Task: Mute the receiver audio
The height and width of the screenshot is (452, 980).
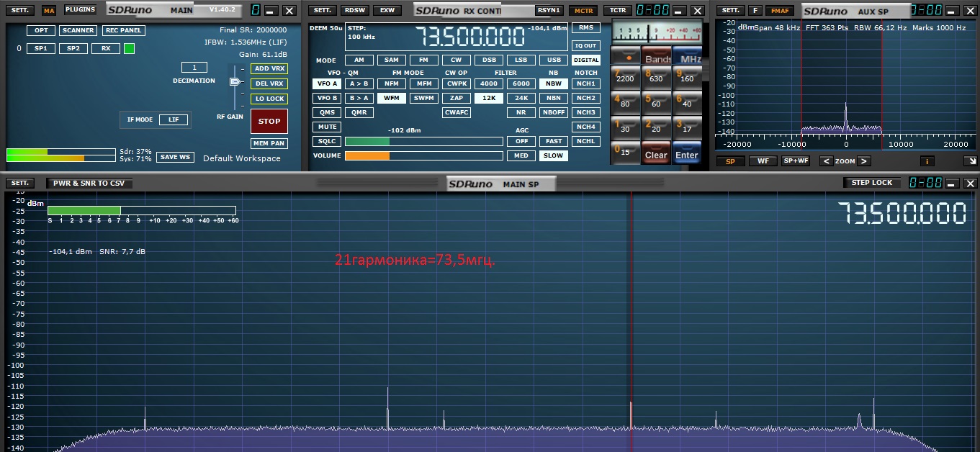Action: 326,127
